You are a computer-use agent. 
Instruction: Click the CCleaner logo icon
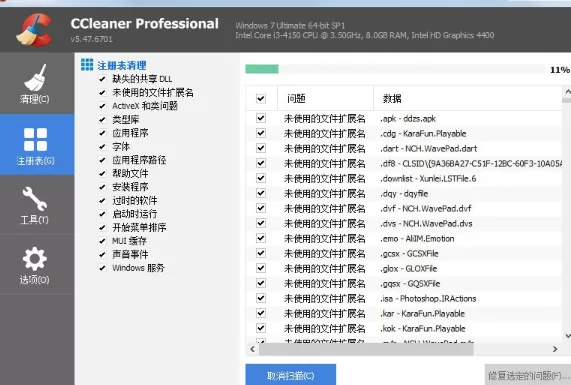coord(34,30)
